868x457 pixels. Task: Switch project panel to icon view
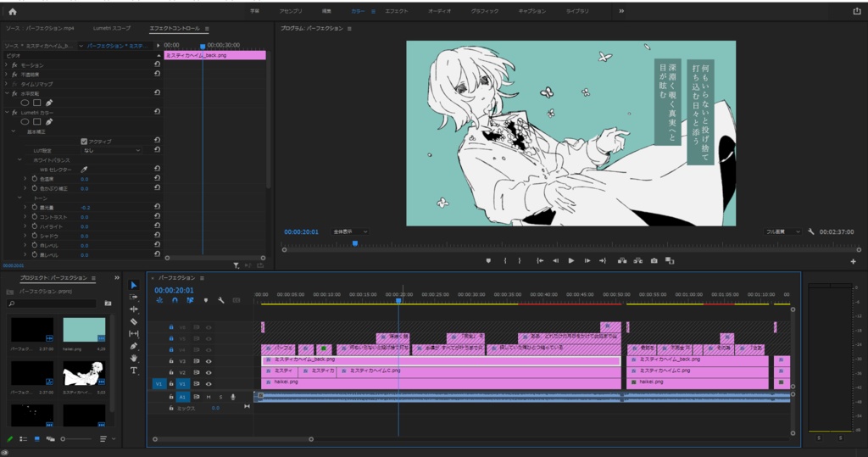pyautogui.click(x=37, y=438)
